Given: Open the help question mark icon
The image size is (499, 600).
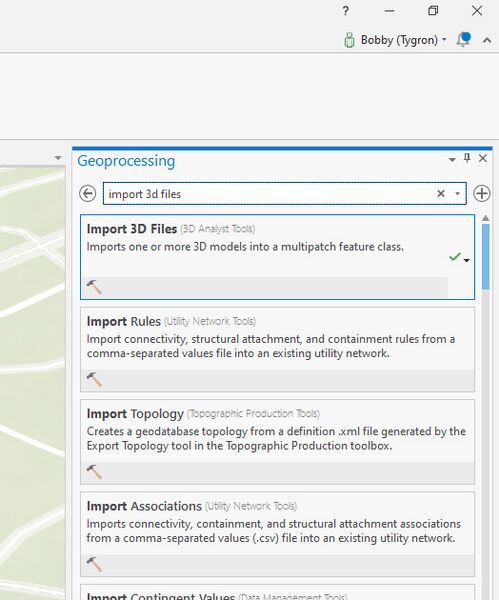Looking at the screenshot, I should 346,11.
